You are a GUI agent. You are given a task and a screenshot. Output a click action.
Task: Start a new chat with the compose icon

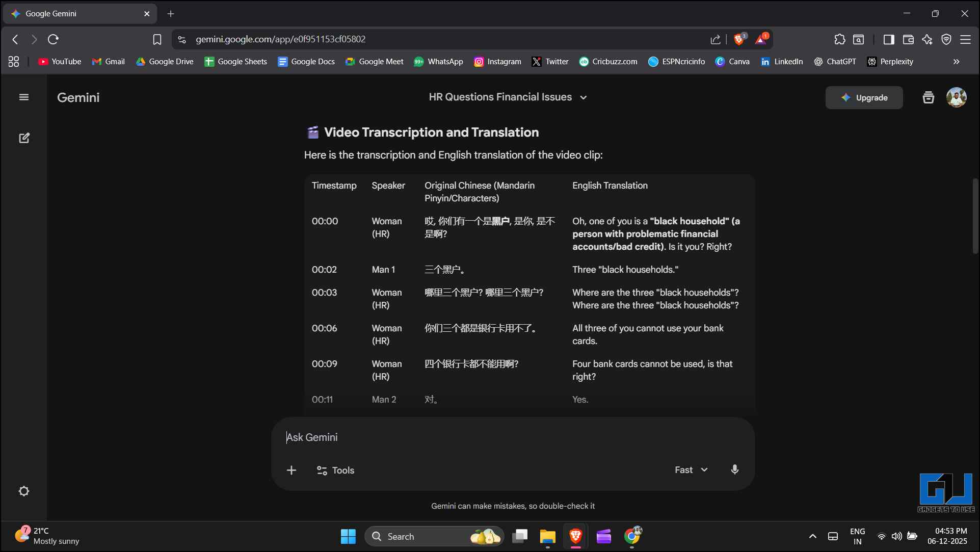pyautogui.click(x=24, y=138)
